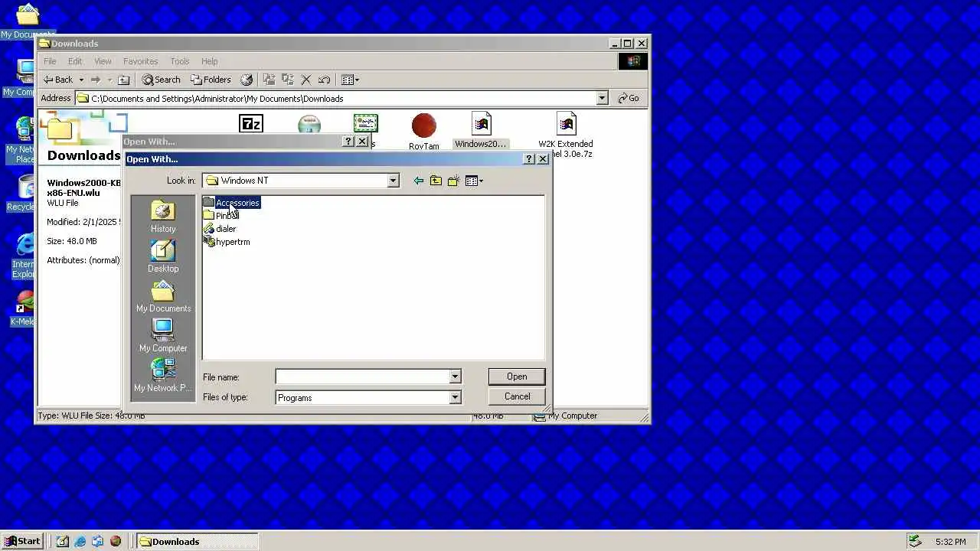980x551 pixels.
Task: Click the green back arrow in the Open With dialog
Action: (x=418, y=181)
